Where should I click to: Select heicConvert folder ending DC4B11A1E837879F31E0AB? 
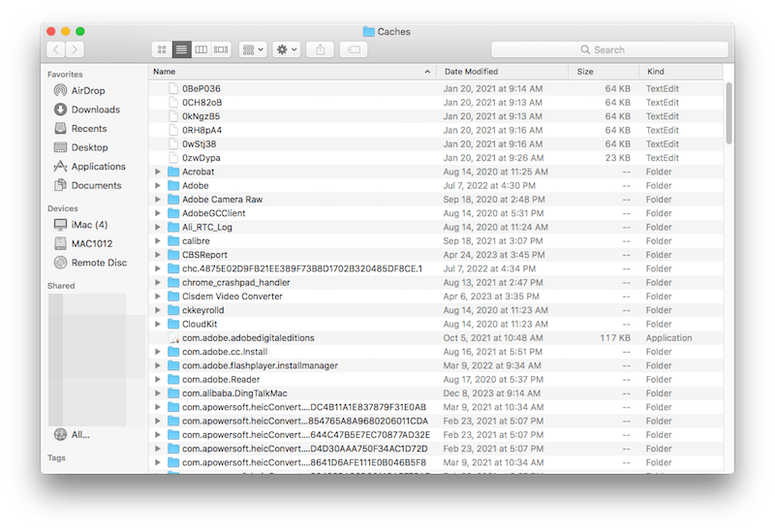tap(435, 407)
